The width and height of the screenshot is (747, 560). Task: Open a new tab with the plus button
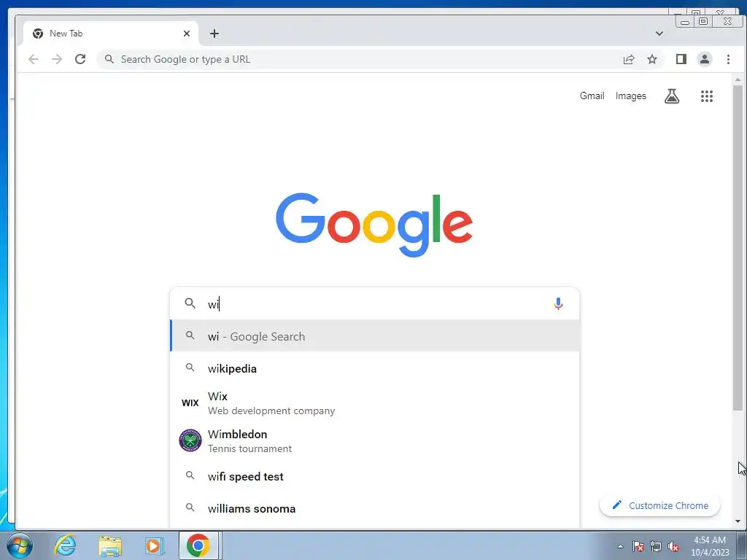pyautogui.click(x=214, y=34)
